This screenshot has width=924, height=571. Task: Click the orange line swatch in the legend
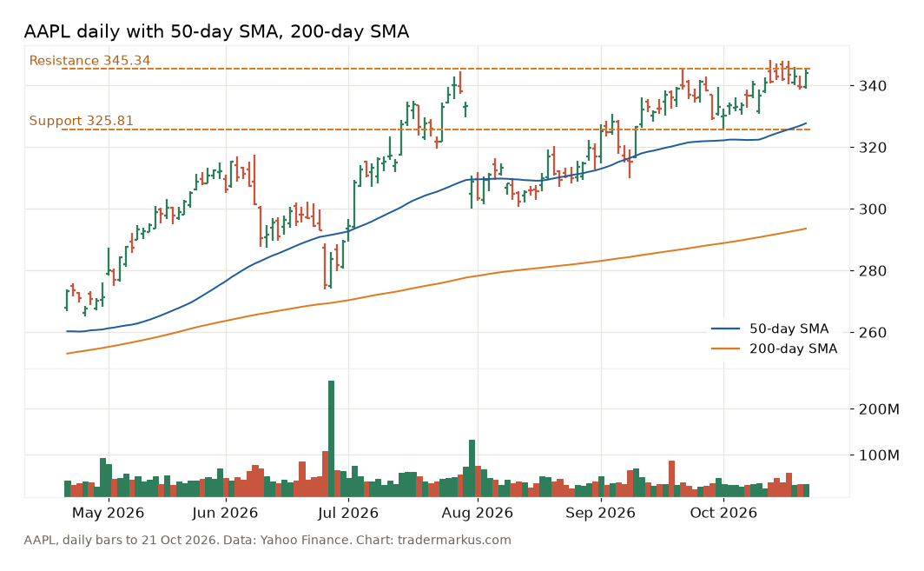tap(725, 349)
